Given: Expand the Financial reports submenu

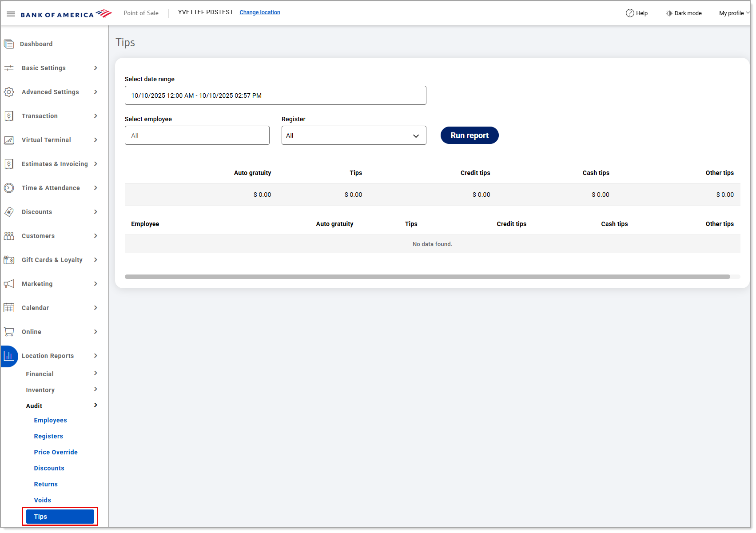Looking at the screenshot, I should click(95, 373).
